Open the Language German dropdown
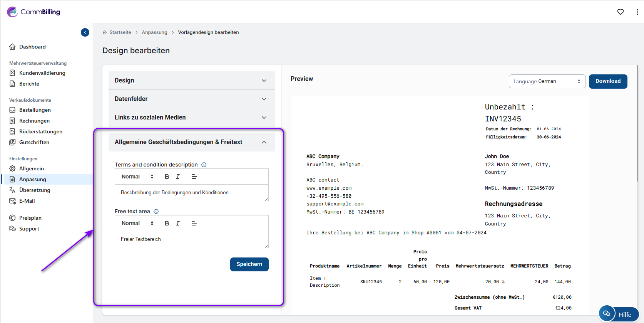The width and height of the screenshot is (644, 323). 547,81
